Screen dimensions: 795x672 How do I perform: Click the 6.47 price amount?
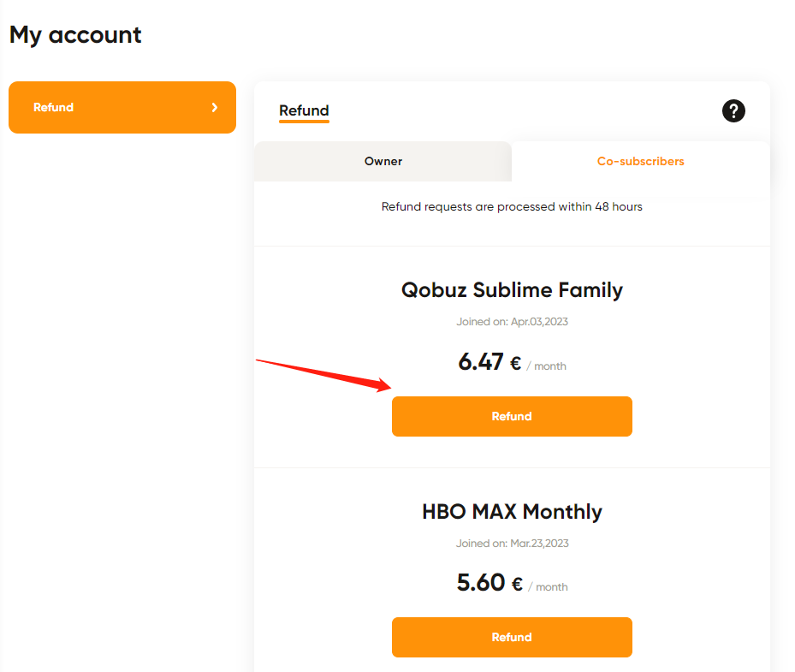(x=481, y=362)
